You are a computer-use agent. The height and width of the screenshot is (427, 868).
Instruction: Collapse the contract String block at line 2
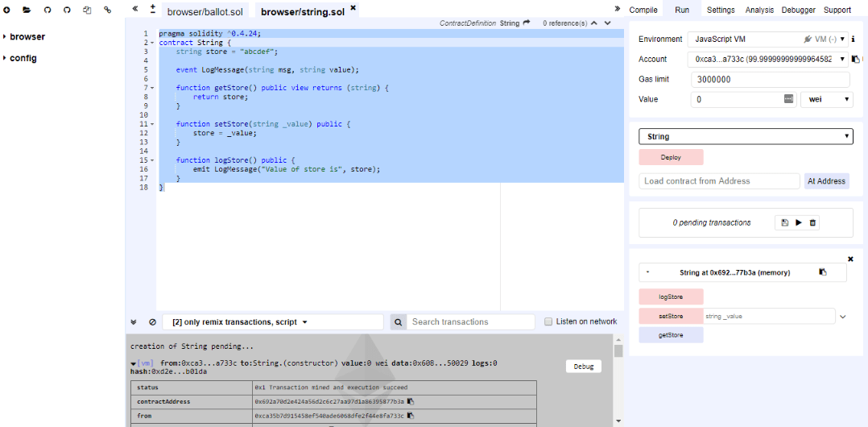151,43
